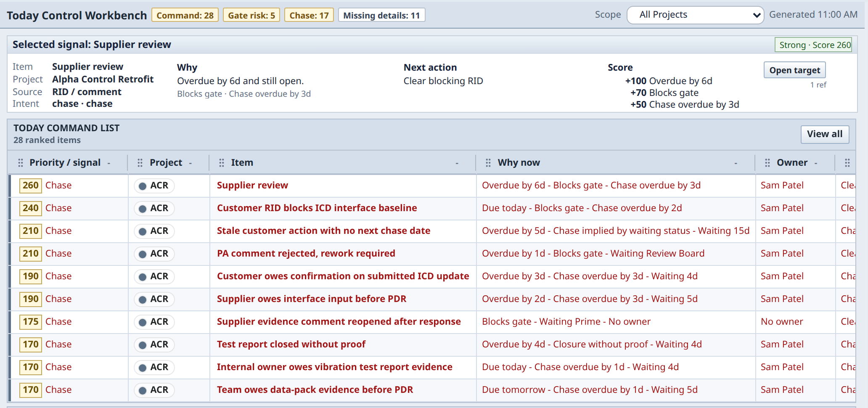Open Supplier owes interface input before PDR
Screen dimensions: 868x408
pyautogui.click(x=312, y=299)
